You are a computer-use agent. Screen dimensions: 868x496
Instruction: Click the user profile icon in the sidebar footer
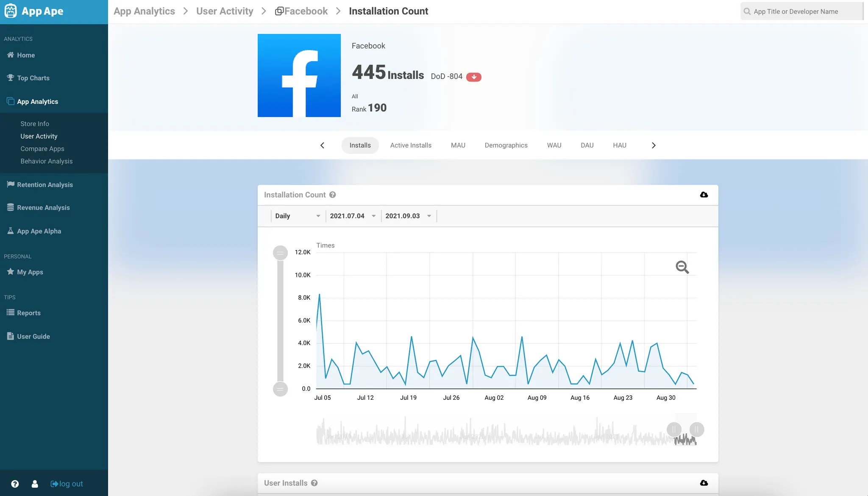tap(35, 484)
